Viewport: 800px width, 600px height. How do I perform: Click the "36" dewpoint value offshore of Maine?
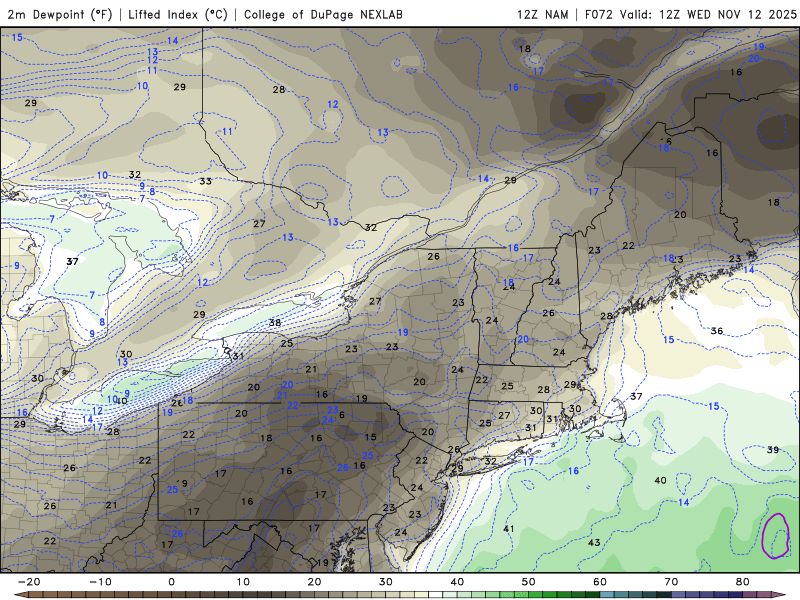[717, 331]
